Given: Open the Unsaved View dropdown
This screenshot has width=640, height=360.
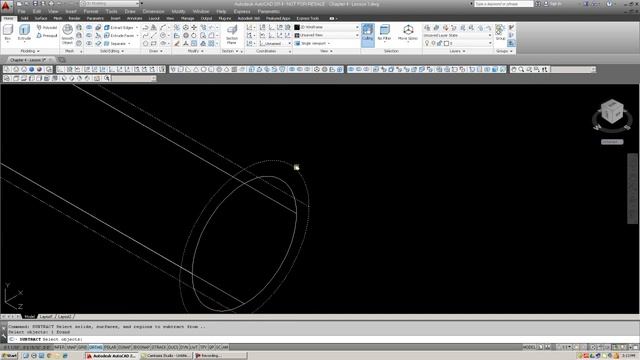Looking at the screenshot, I should (327, 36).
